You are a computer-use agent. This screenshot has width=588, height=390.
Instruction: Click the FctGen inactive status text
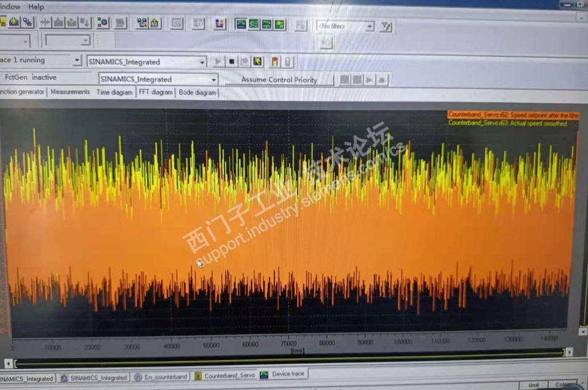[30, 78]
